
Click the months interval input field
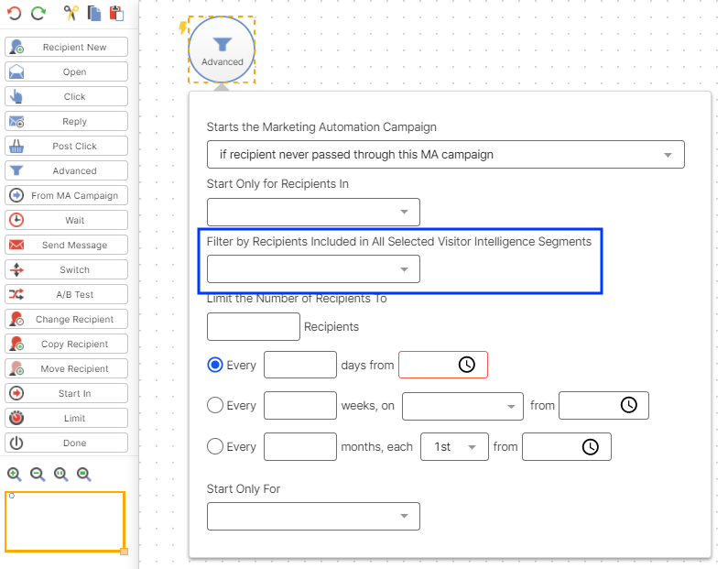300,447
